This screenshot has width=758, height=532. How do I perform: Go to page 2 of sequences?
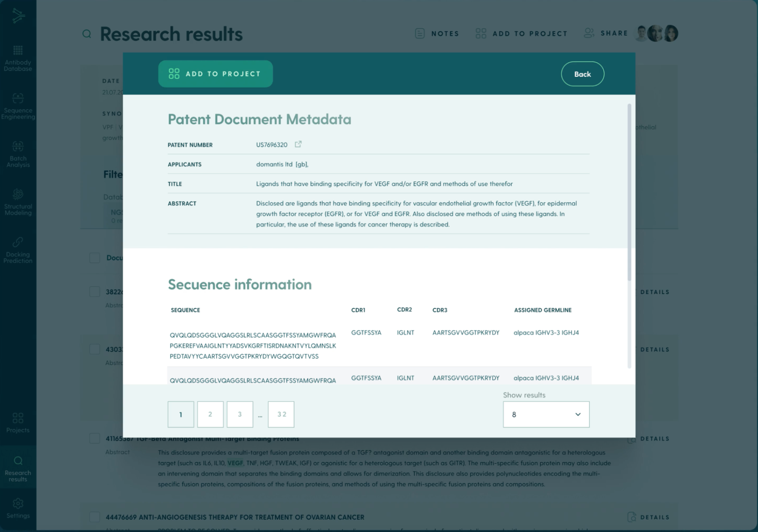point(210,414)
